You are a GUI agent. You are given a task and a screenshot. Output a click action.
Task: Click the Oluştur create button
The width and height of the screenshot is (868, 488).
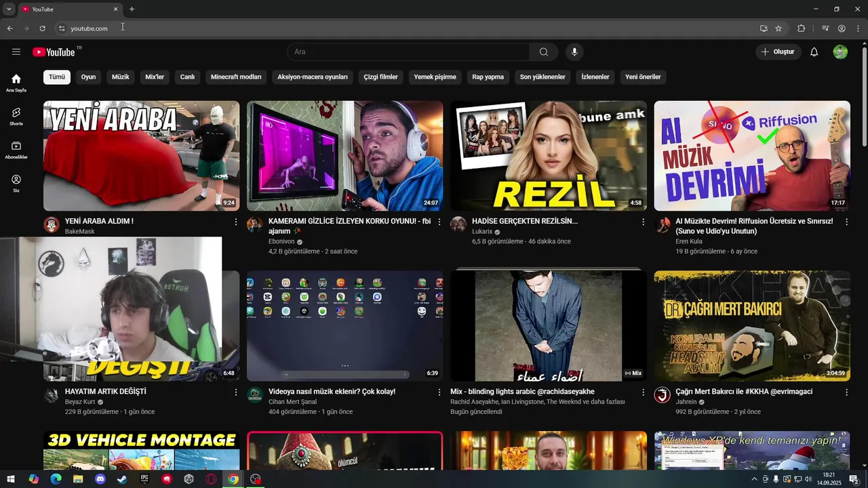click(x=778, y=52)
